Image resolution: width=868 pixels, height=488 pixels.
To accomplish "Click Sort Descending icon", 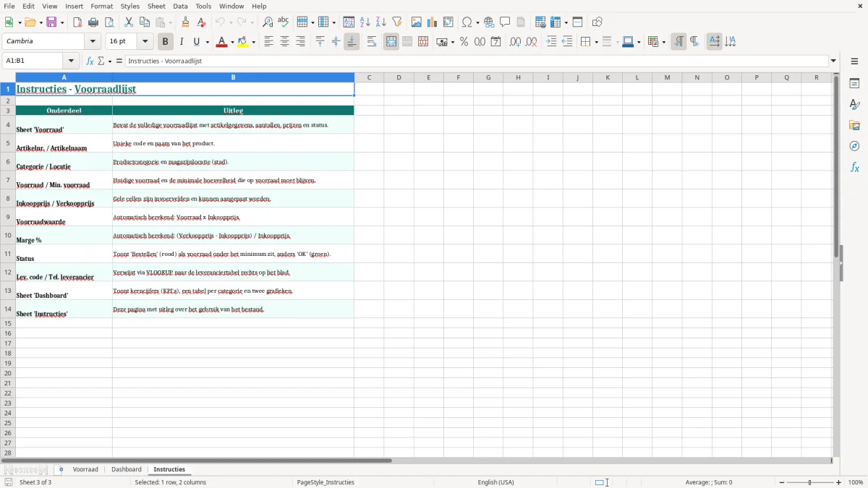I will 381,22.
